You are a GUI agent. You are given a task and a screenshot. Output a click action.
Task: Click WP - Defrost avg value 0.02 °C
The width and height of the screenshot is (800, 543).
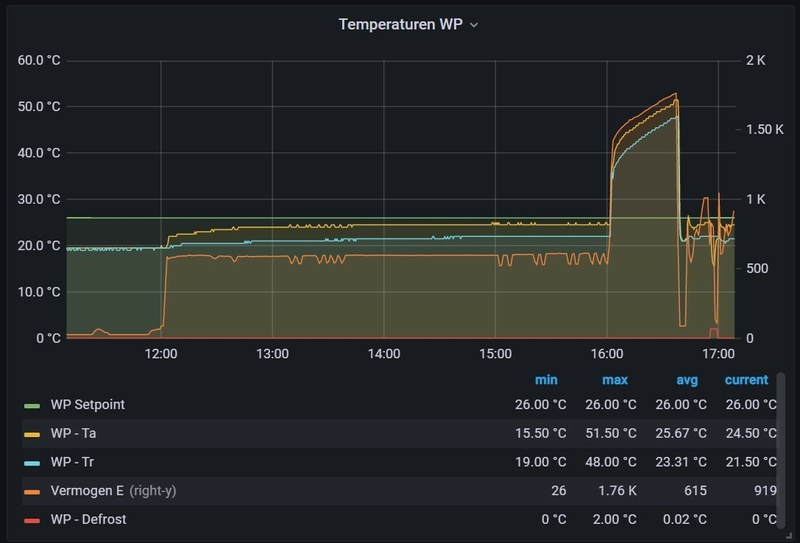pos(685,519)
